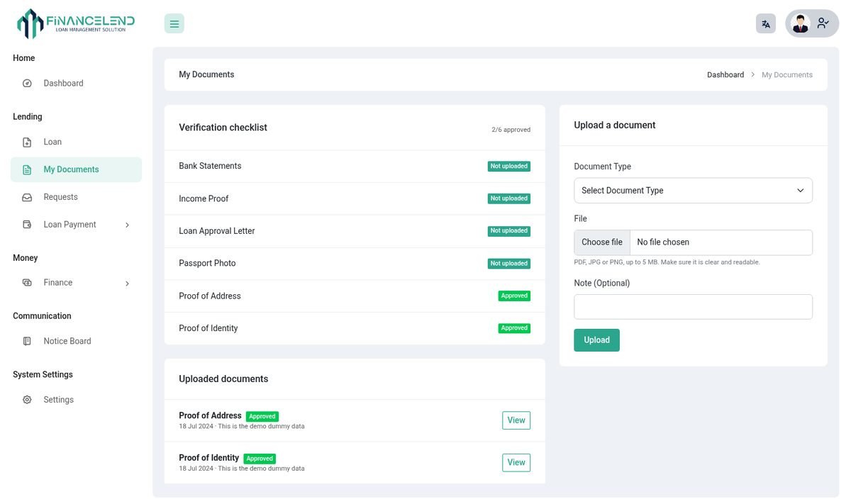Click the 'My Documents' breadcrumb text
This screenshot has width=851, height=504.
coord(787,74)
